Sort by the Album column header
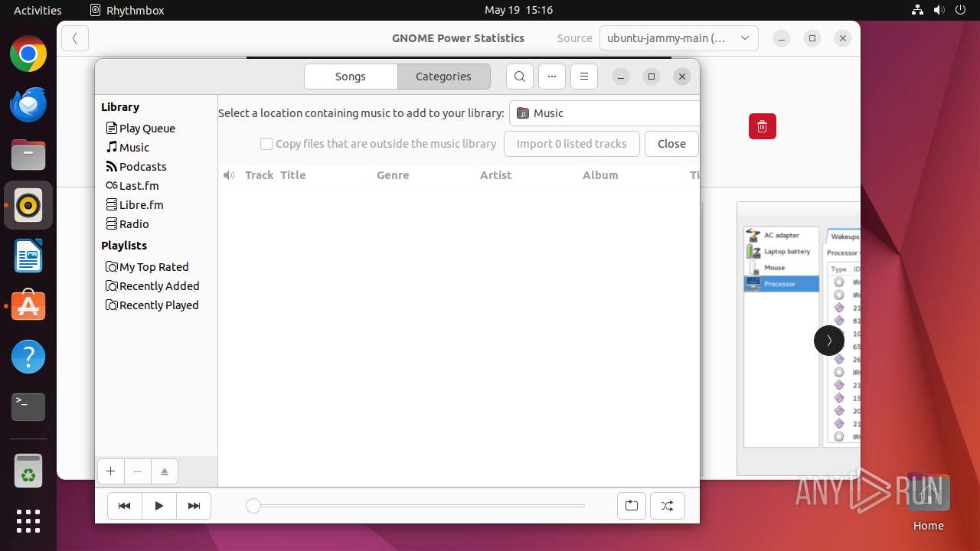This screenshot has height=551, width=980. [632, 175]
